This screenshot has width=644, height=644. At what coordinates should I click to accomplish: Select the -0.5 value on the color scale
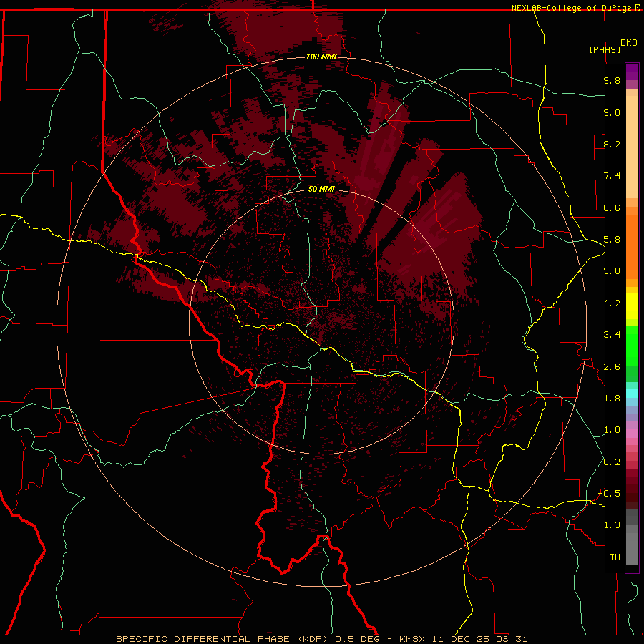click(x=609, y=494)
